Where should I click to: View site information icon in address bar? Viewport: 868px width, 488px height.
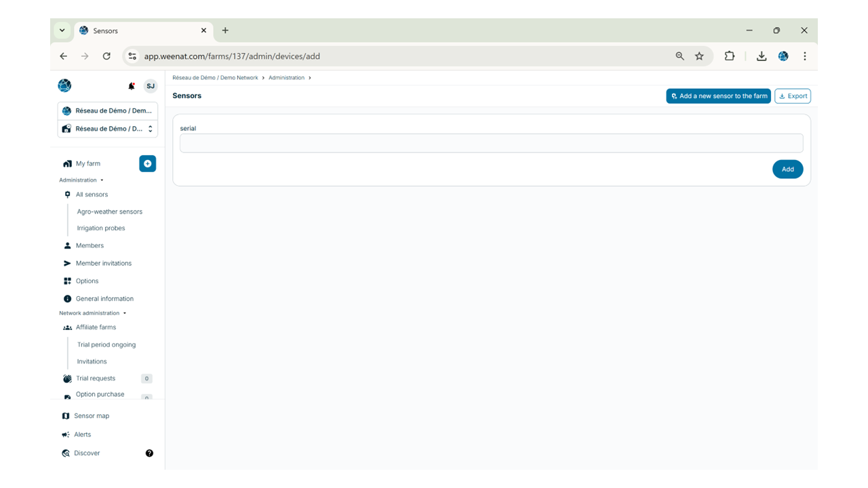click(x=132, y=56)
